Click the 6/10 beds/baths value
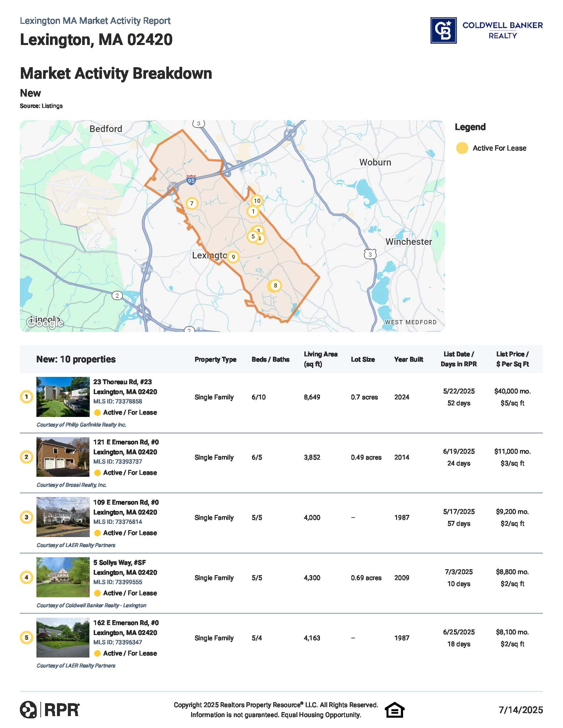 coord(259,397)
